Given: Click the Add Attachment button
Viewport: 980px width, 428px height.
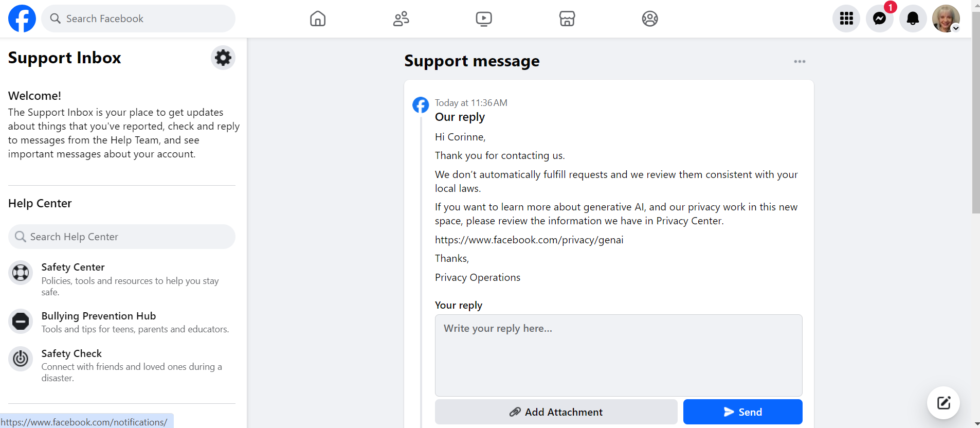Looking at the screenshot, I should click(556, 412).
